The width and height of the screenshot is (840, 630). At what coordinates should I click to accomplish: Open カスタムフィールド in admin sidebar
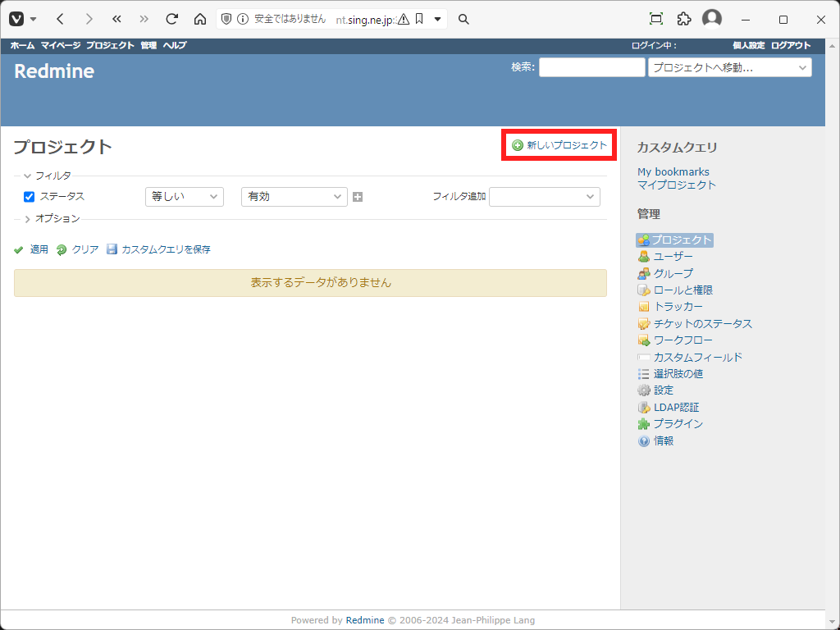point(690,358)
